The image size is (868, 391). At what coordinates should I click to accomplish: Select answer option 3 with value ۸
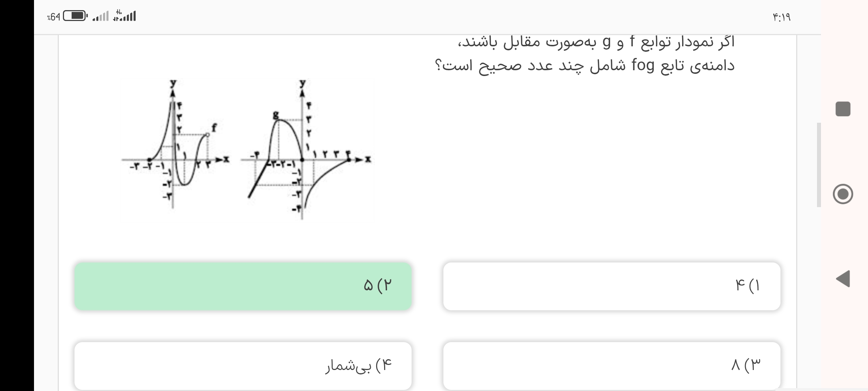tap(612, 366)
